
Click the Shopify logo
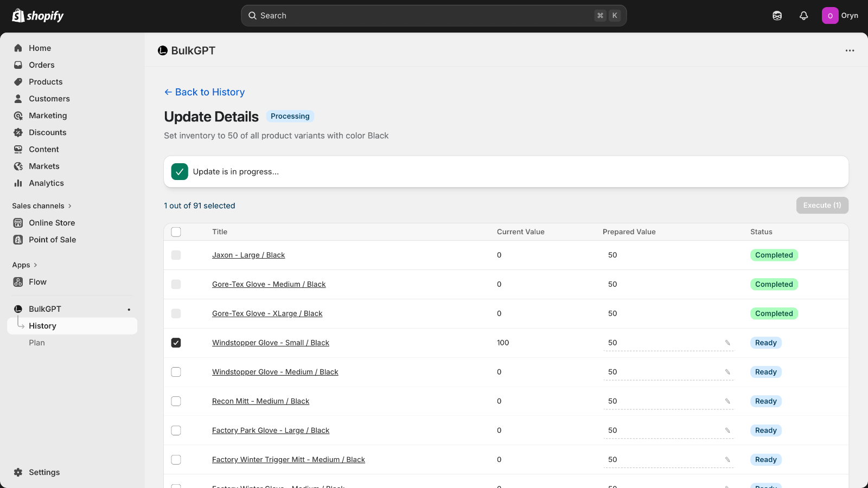[x=37, y=16]
